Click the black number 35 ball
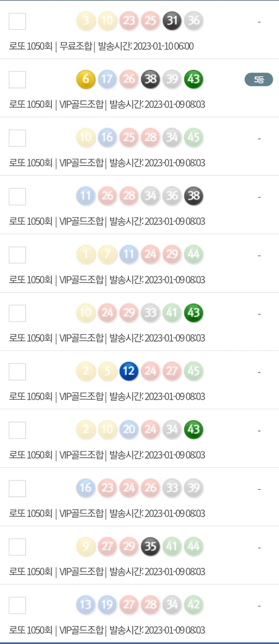 click(x=150, y=546)
